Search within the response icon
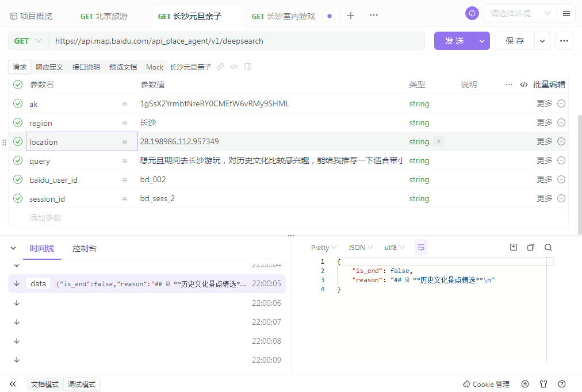This screenshot has height=392, width=582. tap(548, 247)
